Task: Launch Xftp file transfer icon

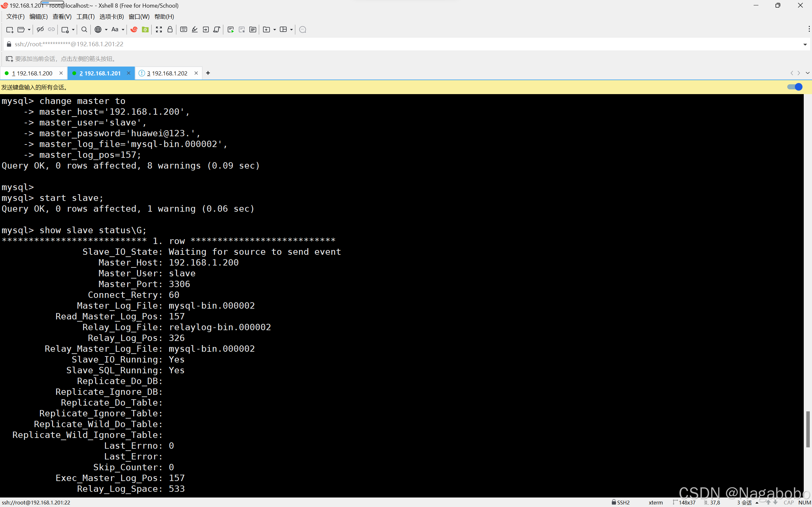Action: (145, 29)
